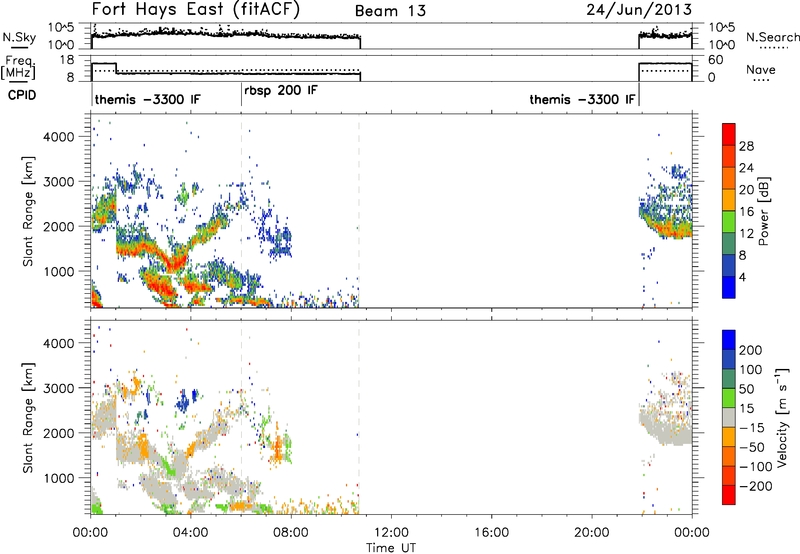Click the '60' Nave axis value
Screen dimensions: 800x554
click(x=716, y=60)
